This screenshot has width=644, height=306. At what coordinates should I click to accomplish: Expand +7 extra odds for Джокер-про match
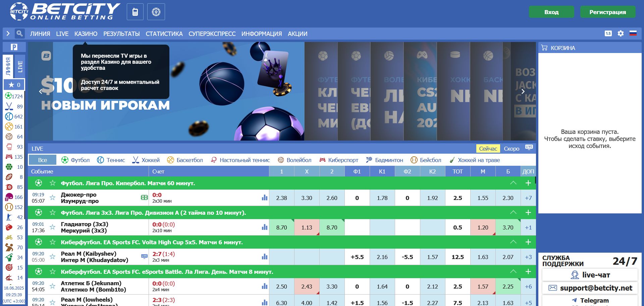(x=528, y=198)
